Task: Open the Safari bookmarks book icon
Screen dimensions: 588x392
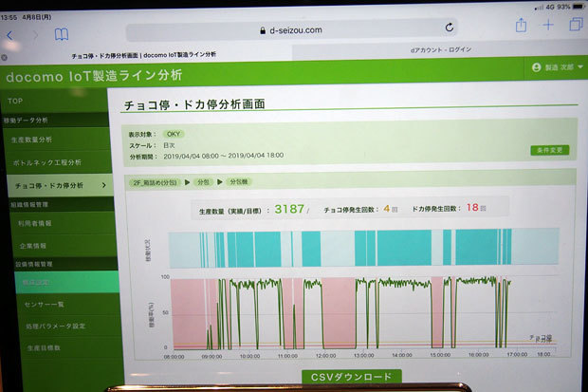Action: tap(62, 34)
